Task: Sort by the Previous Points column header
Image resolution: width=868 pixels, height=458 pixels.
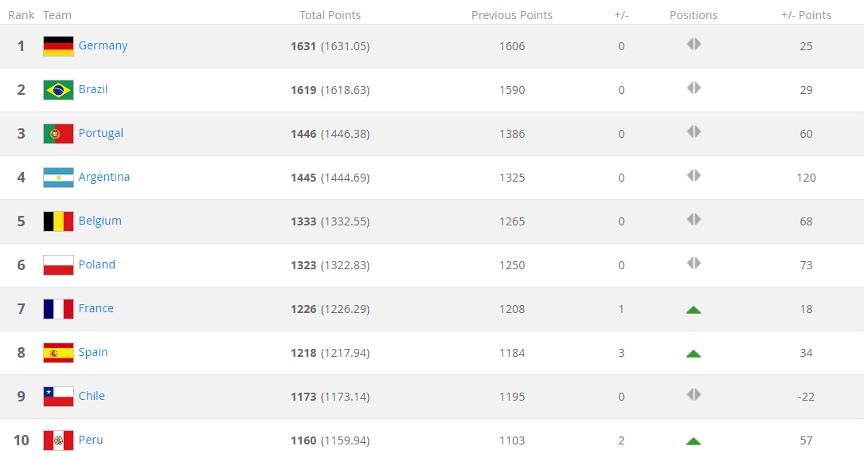Action: tap(511, 15)
